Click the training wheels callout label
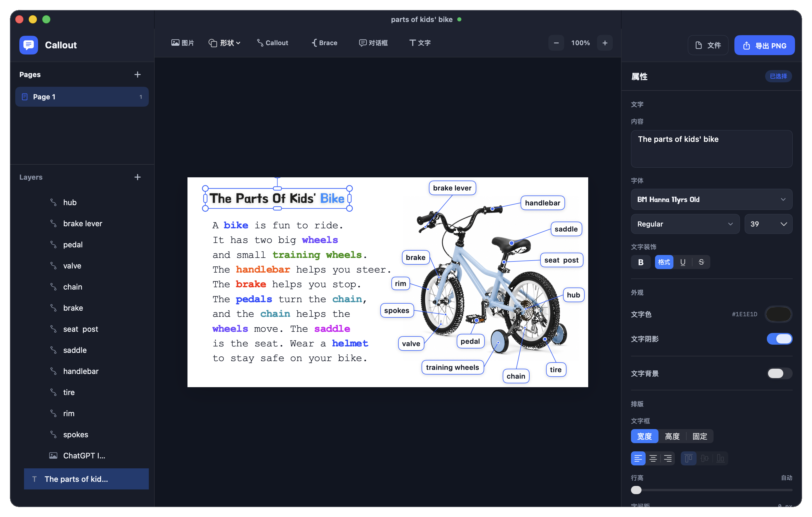The width and height of the screenshot is (812, 517). point(453,368)
